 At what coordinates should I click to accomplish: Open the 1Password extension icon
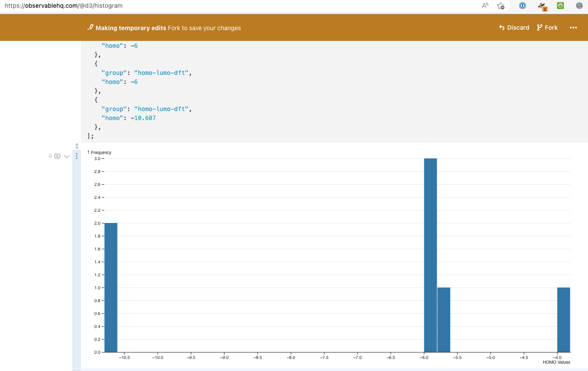coord(523,6)
